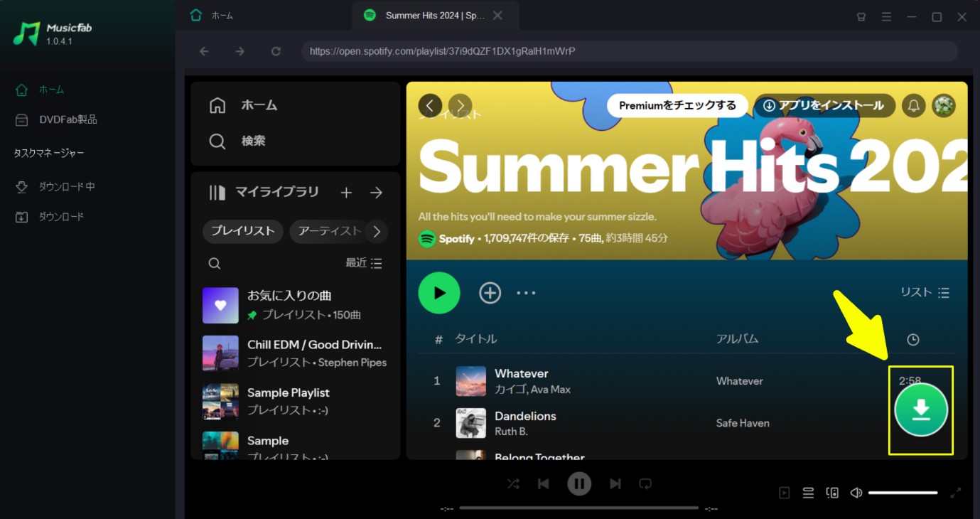Filter library by プレイリスト chip
This screenshot has width=980, height=519.
243,231
